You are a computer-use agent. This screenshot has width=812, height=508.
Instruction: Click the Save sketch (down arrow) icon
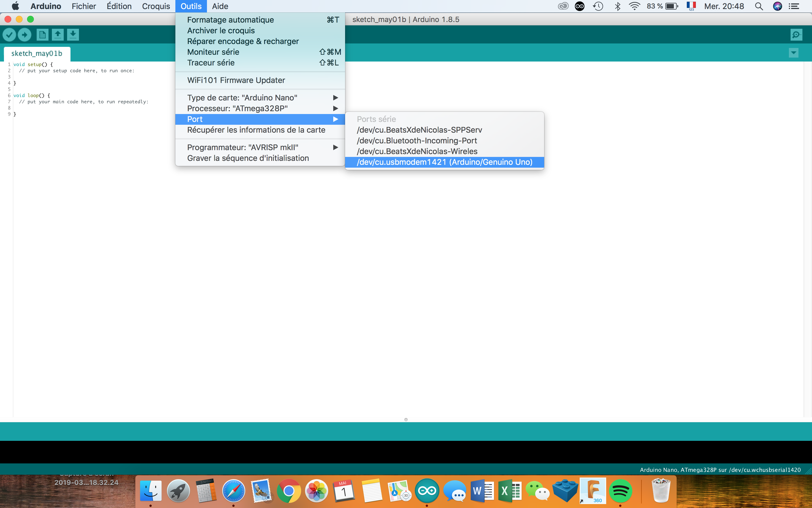click(x=73, y=35)
